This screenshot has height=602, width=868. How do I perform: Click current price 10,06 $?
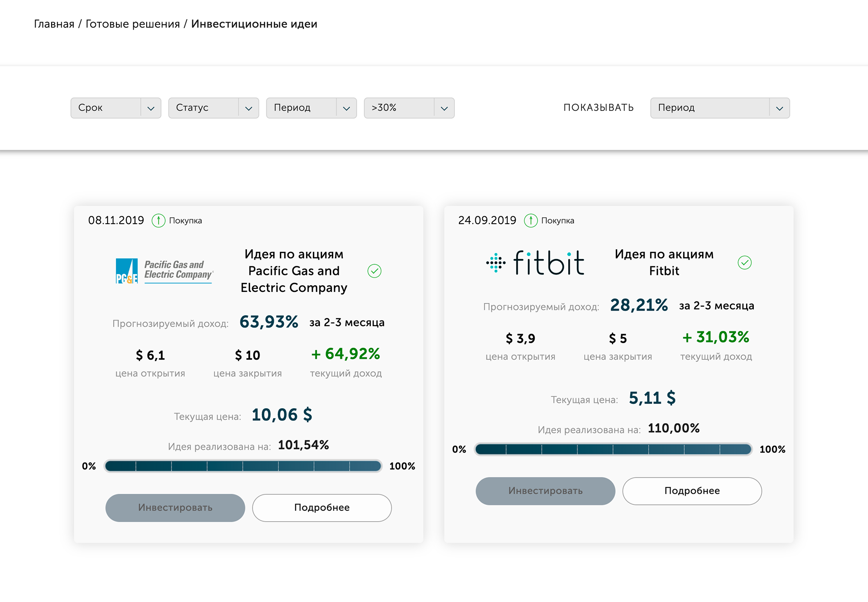[282, 415]
